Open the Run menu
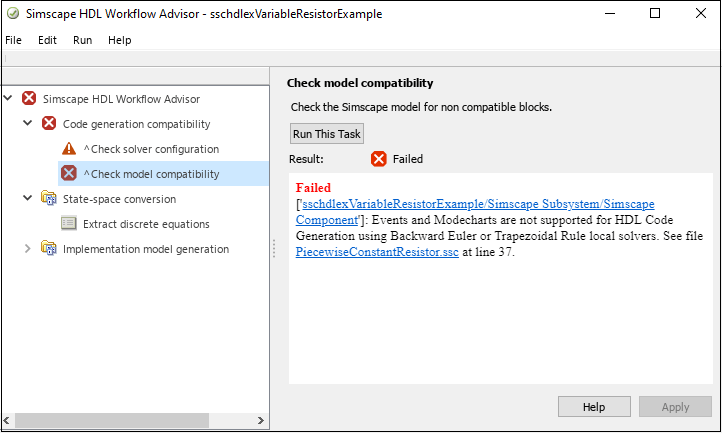Image resolution: width=722 pixels, height=433 pixels. 82,40
